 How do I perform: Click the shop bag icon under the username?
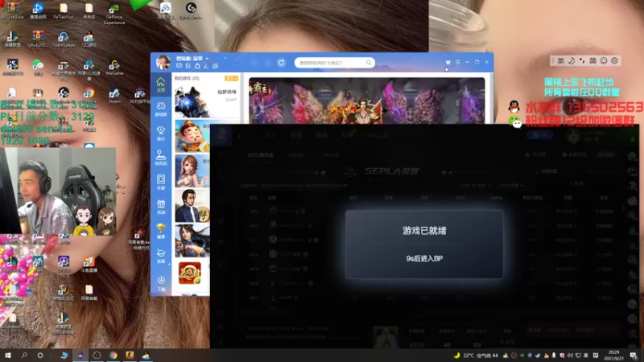click(x=197, y=66)
